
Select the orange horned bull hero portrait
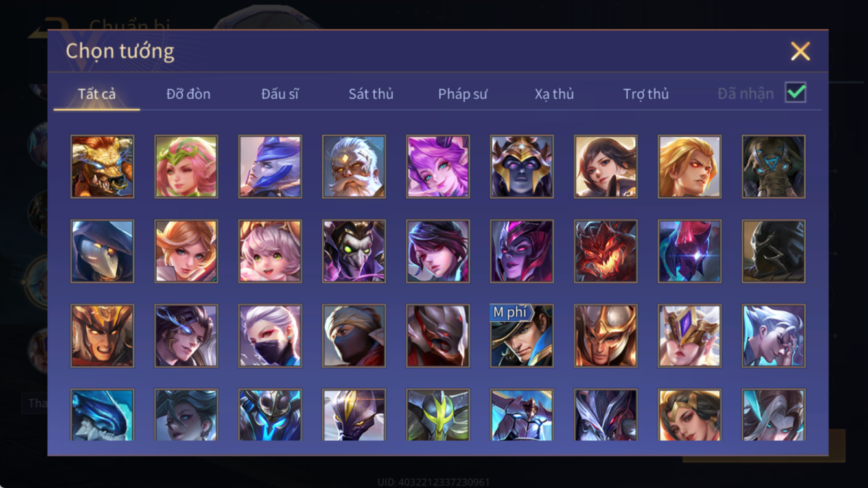point(102,167)
